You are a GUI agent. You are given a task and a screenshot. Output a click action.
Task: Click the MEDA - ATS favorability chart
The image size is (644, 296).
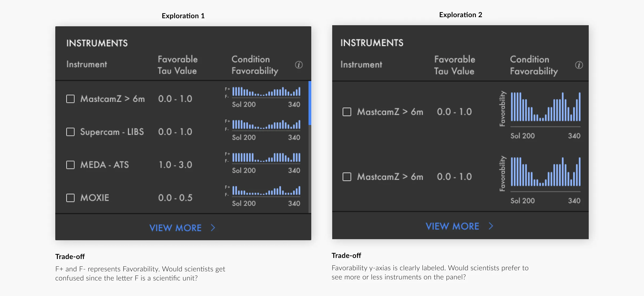(x=266, y=158)
